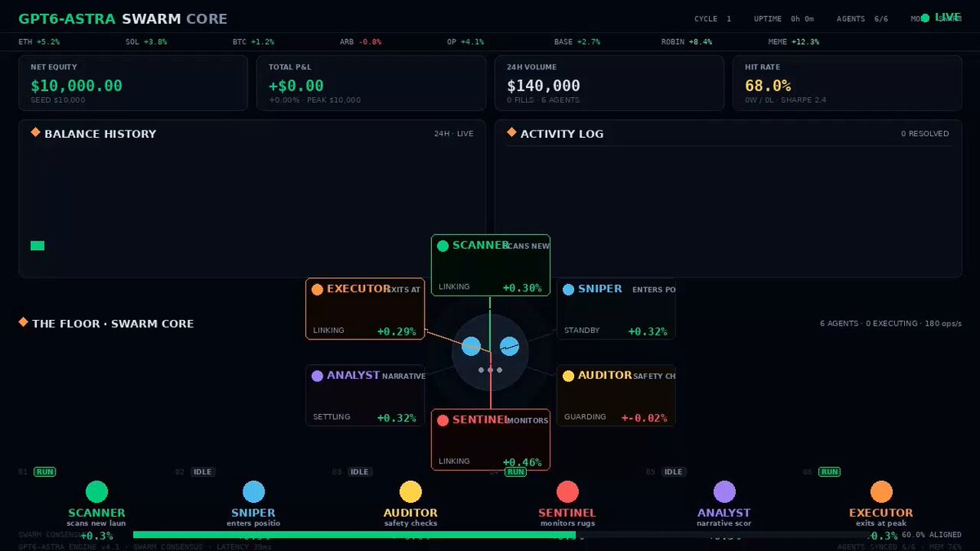This screenshot has width=980, height=551.
Task: Click the orange dot inside the EXECUTOR card
Action: 317,289
